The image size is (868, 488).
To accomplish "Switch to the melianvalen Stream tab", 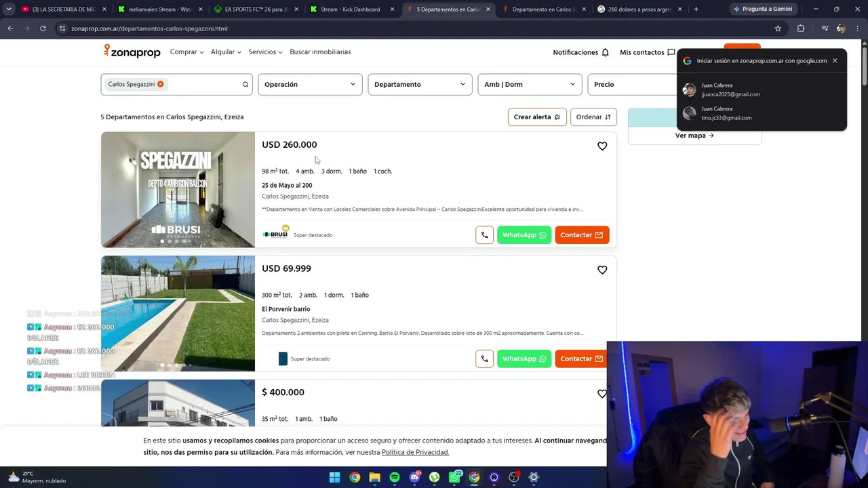I will pos(161,9).
